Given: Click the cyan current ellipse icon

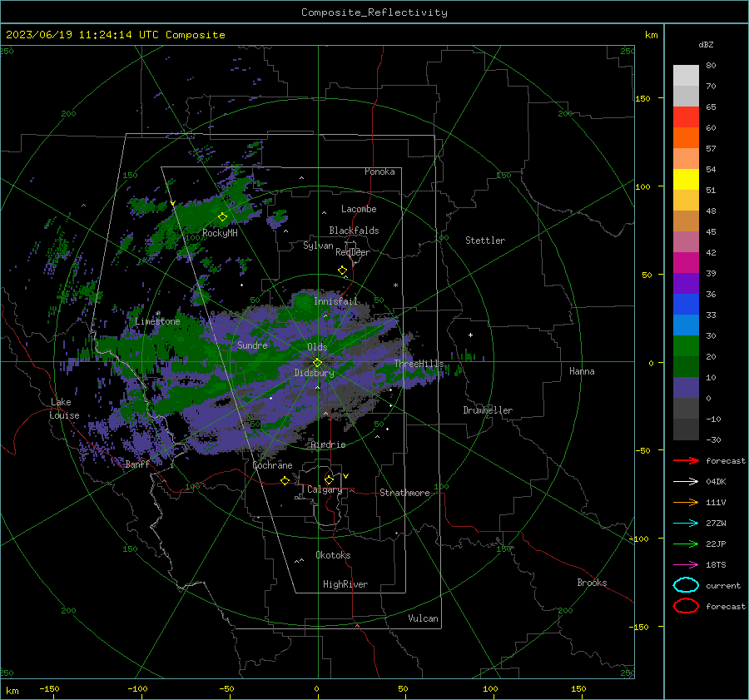Looking at the screenshot, I should pos(686,585).
